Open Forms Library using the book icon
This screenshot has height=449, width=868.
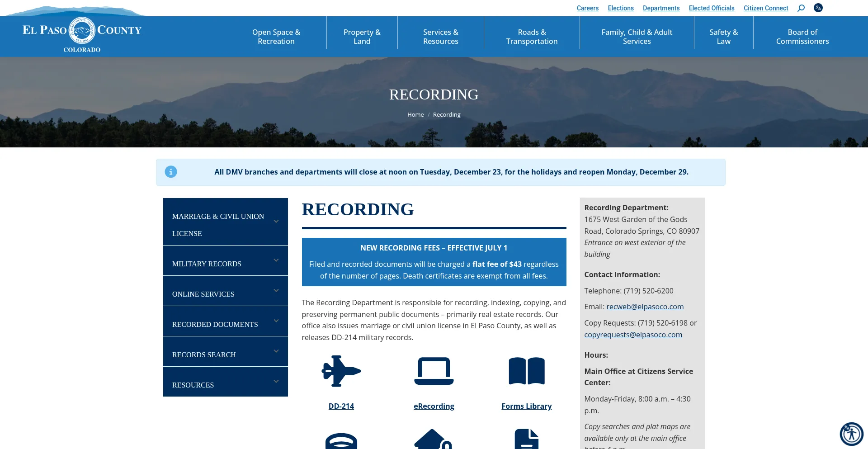click(x=526, y=371)
